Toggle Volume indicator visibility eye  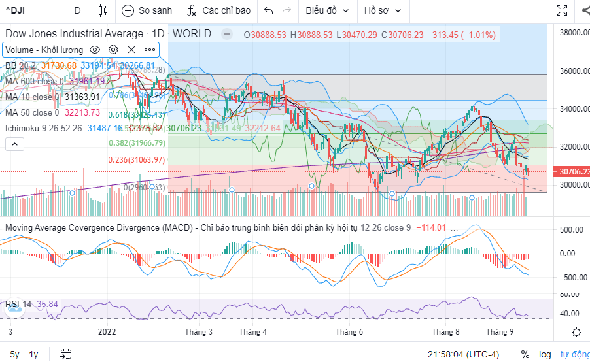click(95, 50)
